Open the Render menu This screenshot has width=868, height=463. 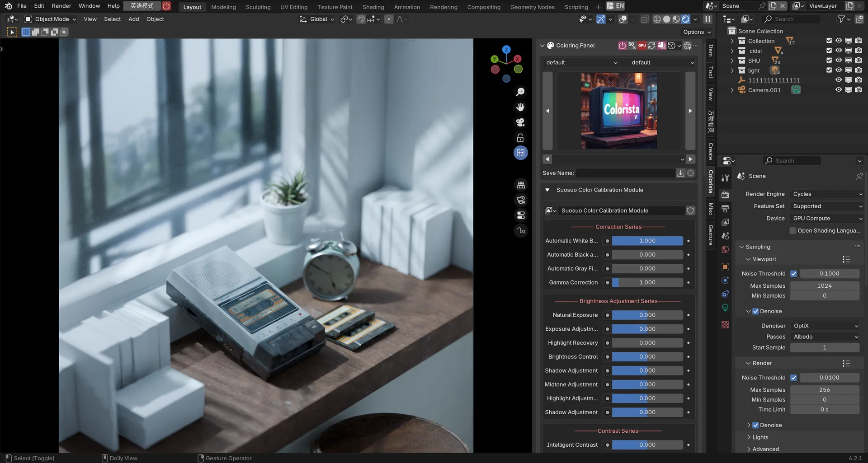pyautogui.click(x=61, y=6)
